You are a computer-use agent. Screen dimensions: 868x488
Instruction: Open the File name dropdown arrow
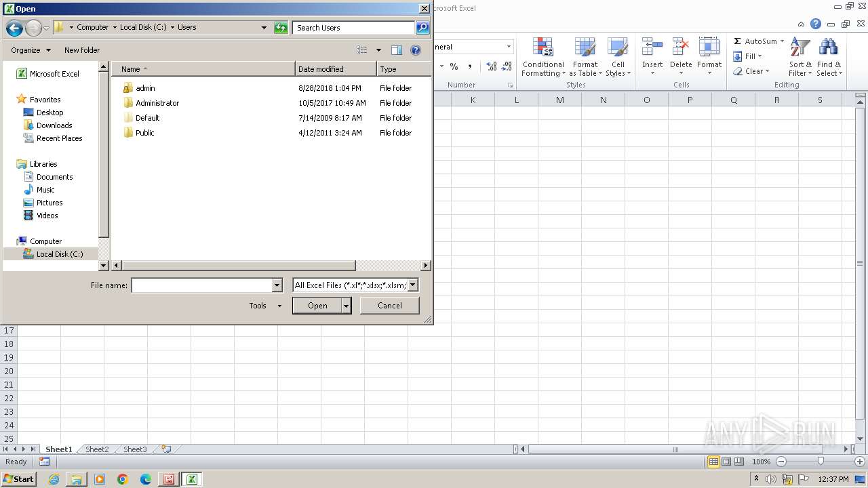pos(277,285)
